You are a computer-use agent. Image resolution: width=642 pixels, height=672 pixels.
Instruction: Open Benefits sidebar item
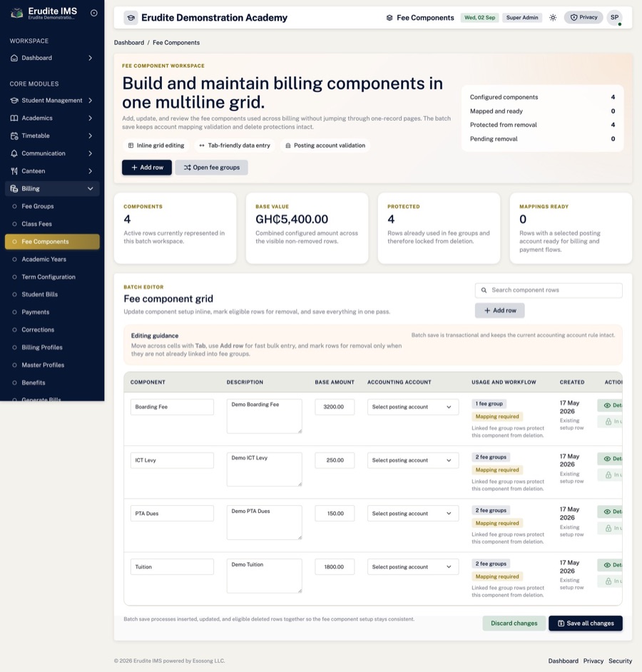pos(52,382)
